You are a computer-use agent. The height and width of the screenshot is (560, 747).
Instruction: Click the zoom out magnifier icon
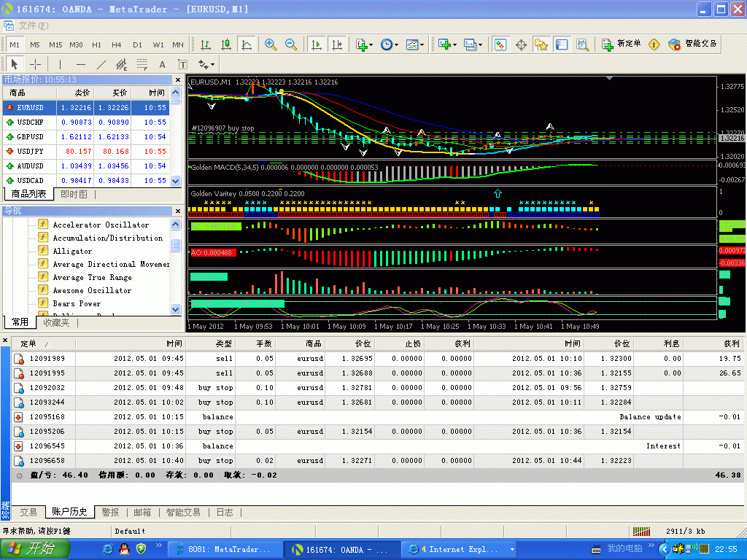[x=291, y=44]
